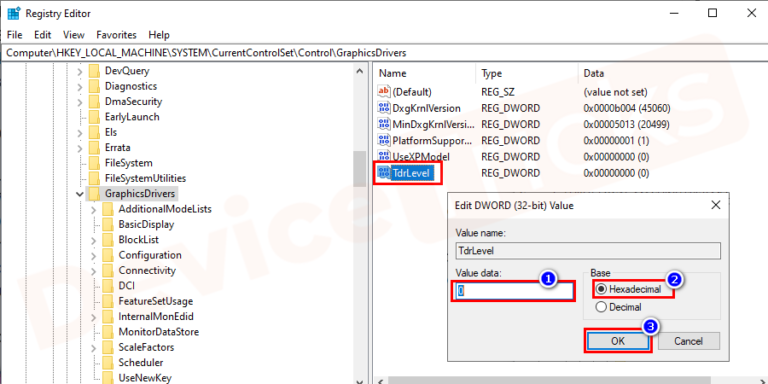
Task: Click the Connectivity folder icon
Action: pos(108,270)
